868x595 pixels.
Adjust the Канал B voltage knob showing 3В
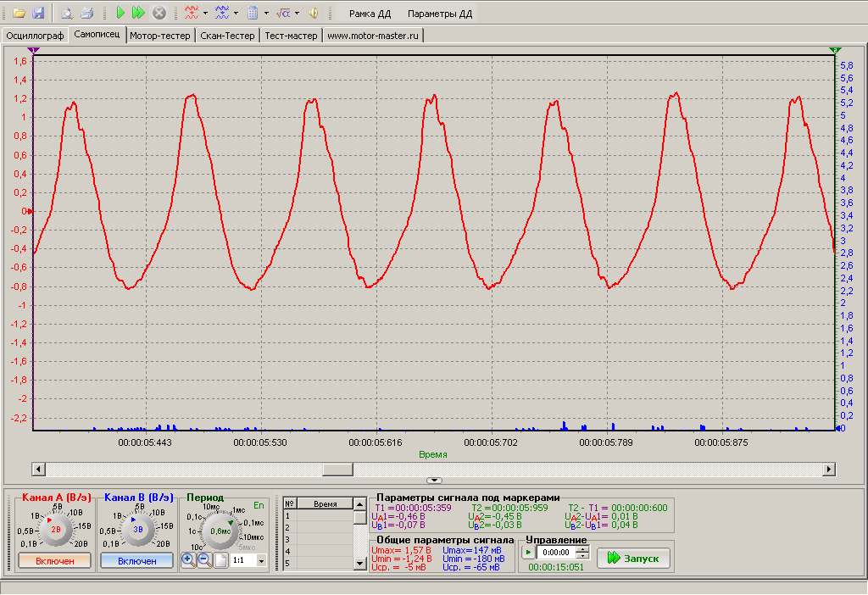(x=138, y=530)
